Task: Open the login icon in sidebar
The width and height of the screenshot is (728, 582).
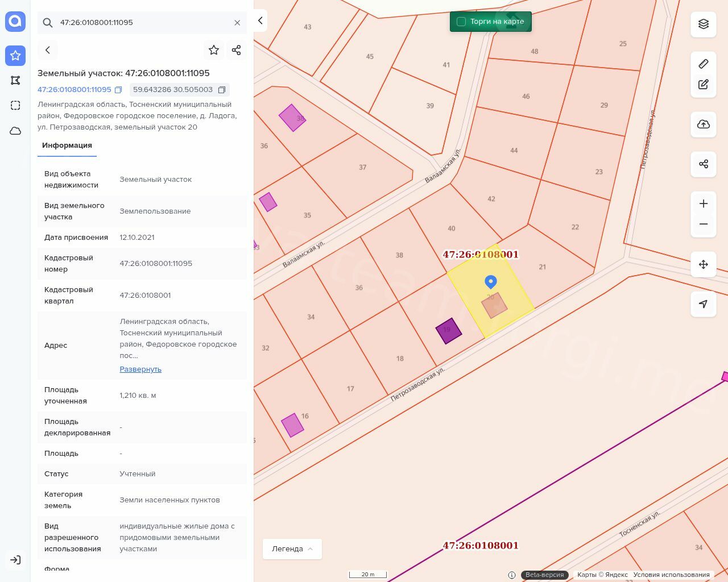Action: pyautogui.click(x=15, y=560)
